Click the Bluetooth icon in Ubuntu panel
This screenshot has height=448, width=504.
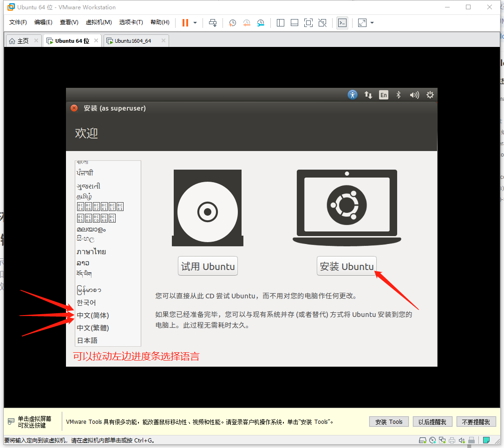[x=398, y=95]
